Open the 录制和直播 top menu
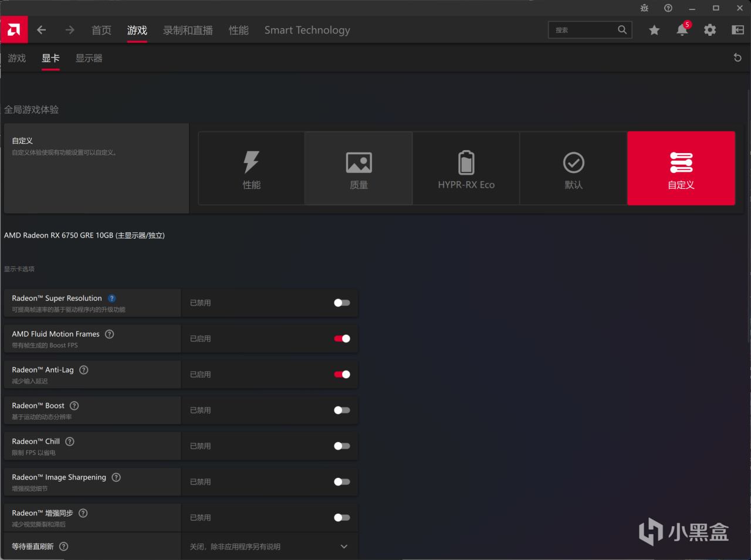This screenshot has height=560, width=751. coord(188,30)
